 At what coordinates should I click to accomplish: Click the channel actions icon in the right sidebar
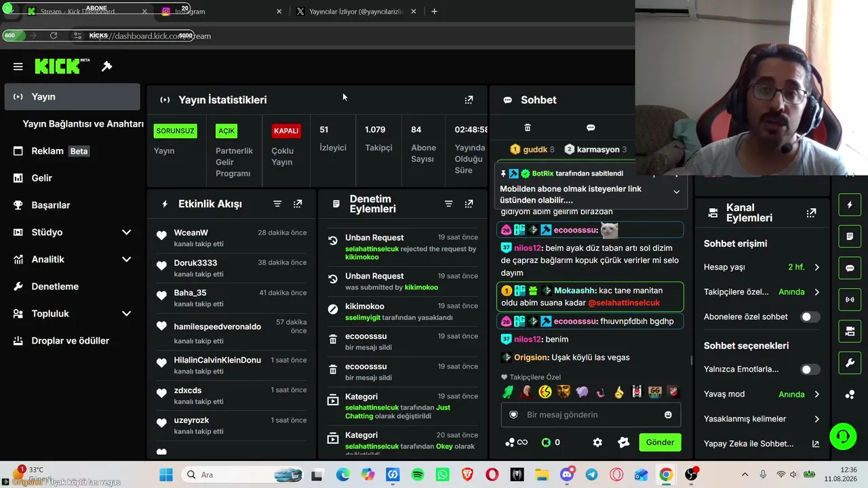pos(850,331)
